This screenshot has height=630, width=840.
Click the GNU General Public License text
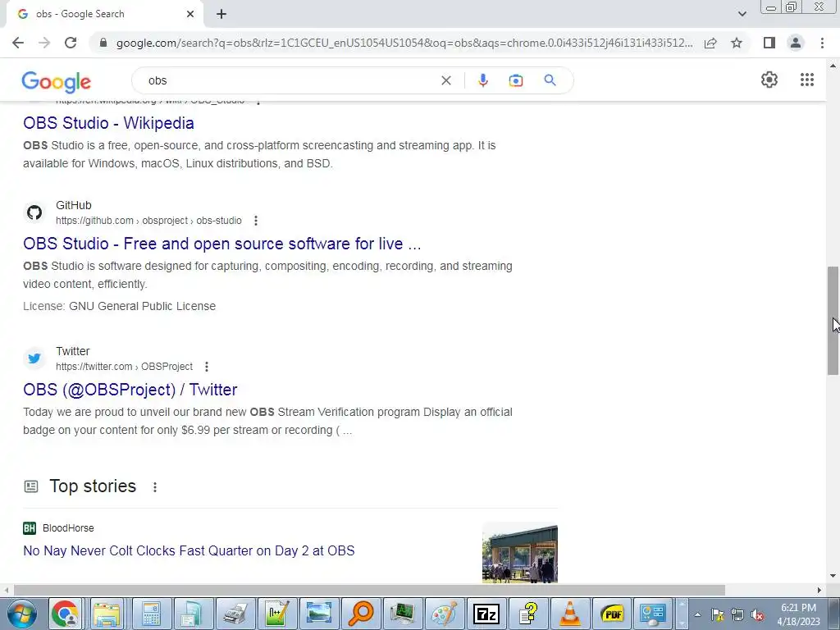coord(142,307)
